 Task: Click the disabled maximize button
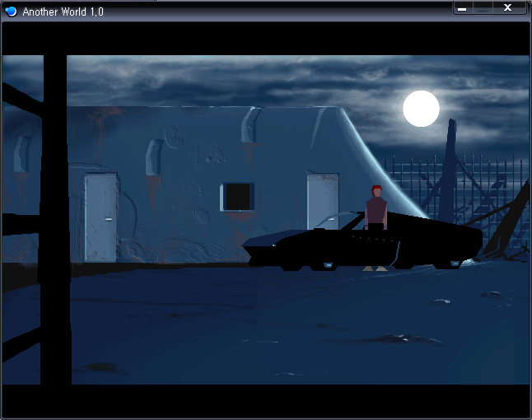click(x=483, y=8)
